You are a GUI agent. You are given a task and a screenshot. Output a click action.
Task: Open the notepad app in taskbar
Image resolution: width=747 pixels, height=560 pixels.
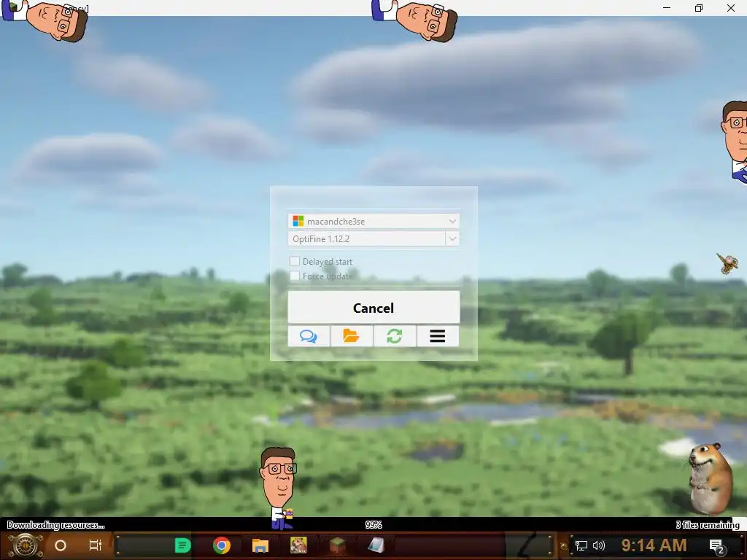(x=376, y=545)
